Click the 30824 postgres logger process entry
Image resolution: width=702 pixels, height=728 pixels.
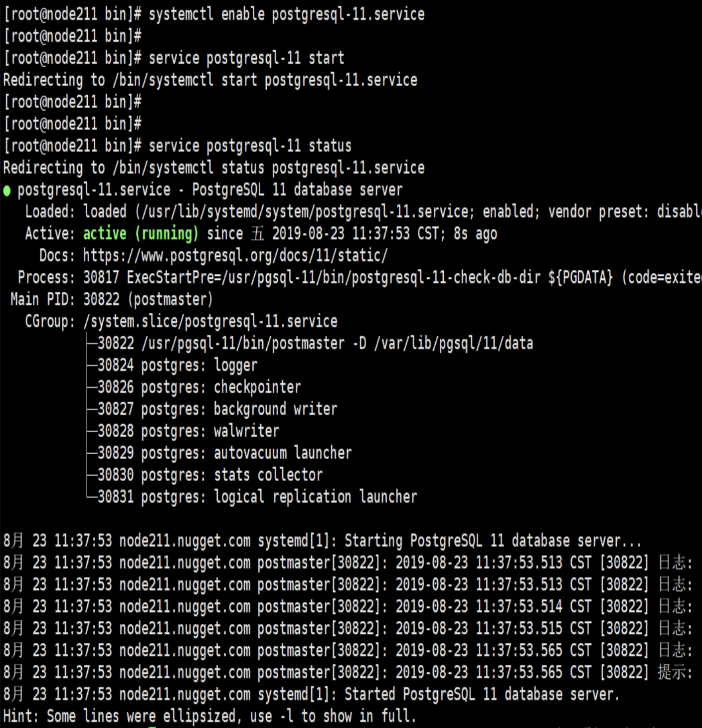177,365
